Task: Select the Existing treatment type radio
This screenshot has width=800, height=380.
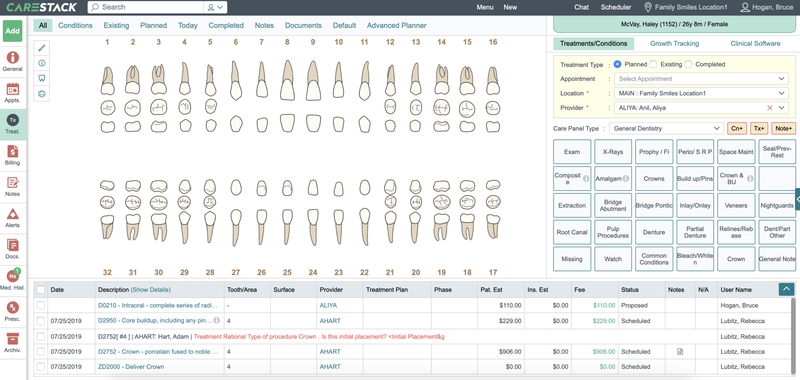Action: (x=653, y=64)
